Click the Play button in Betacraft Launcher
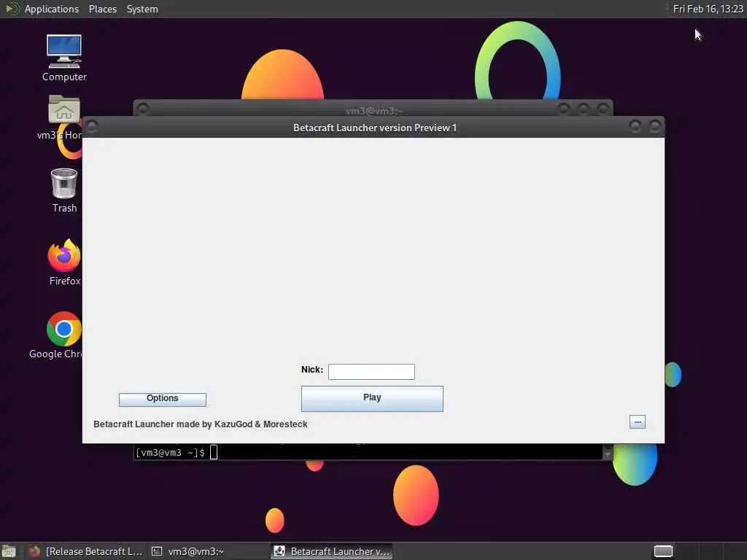Image resolution: width=747 pixels, height=560 pixels. [372, 399]
